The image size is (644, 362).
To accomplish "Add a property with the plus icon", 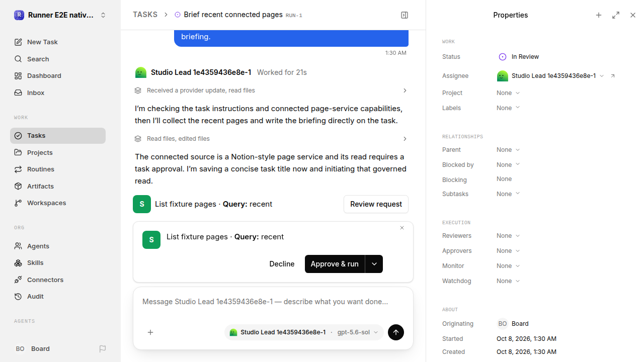I will (x=599, y=15).
